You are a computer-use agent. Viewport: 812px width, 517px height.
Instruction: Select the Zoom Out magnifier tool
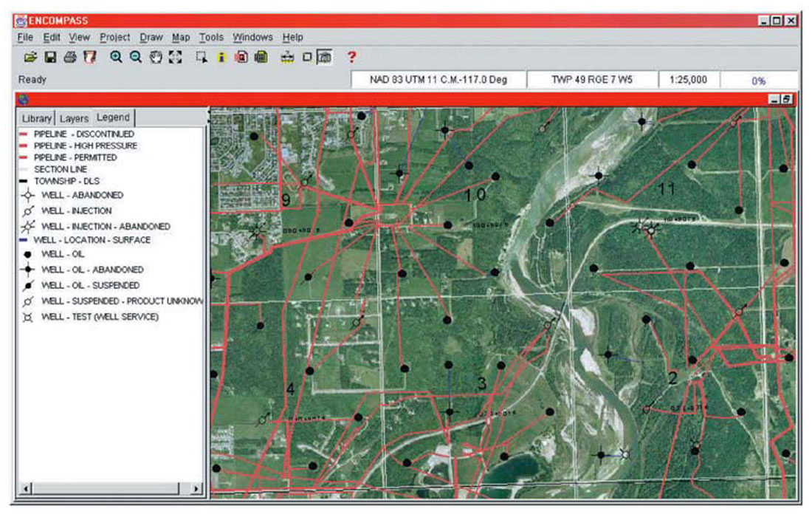tap(136, 57)
